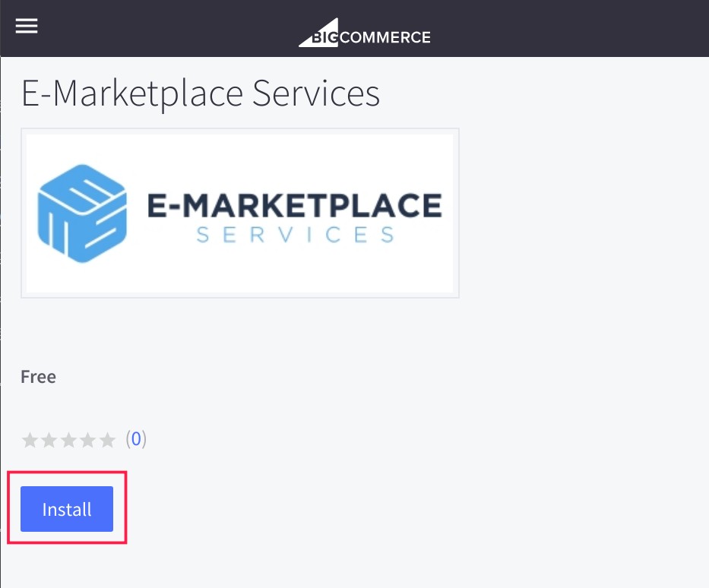Open the (0) reviews count link
Image resolution: width=709 pixels, height=588 pixels.
(x=136, y=439)
